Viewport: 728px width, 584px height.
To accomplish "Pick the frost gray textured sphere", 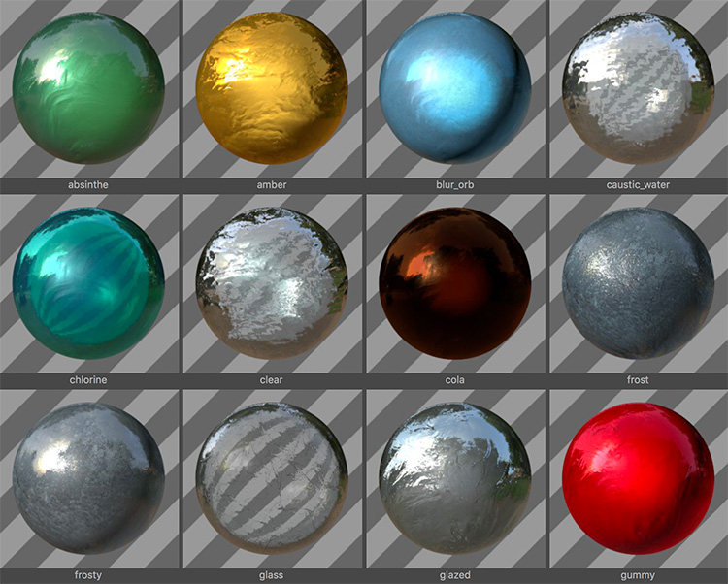I will point(639,283).
